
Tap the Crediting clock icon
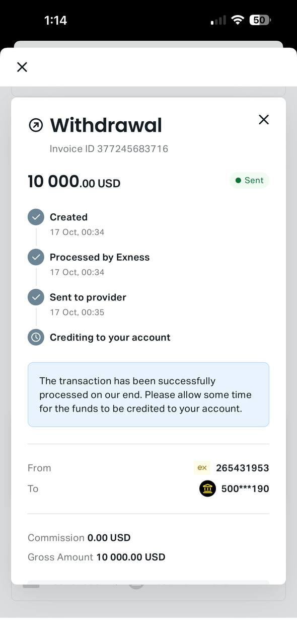tap(36, 338)
